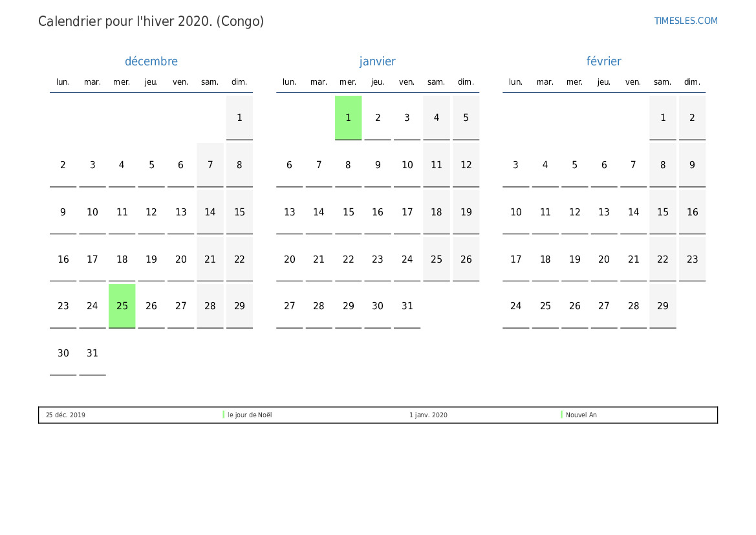The height and width of the screenshot is (535, 756).
Task: Choose January 15 in the janvier grid
Action: click(x=348, y=212)
